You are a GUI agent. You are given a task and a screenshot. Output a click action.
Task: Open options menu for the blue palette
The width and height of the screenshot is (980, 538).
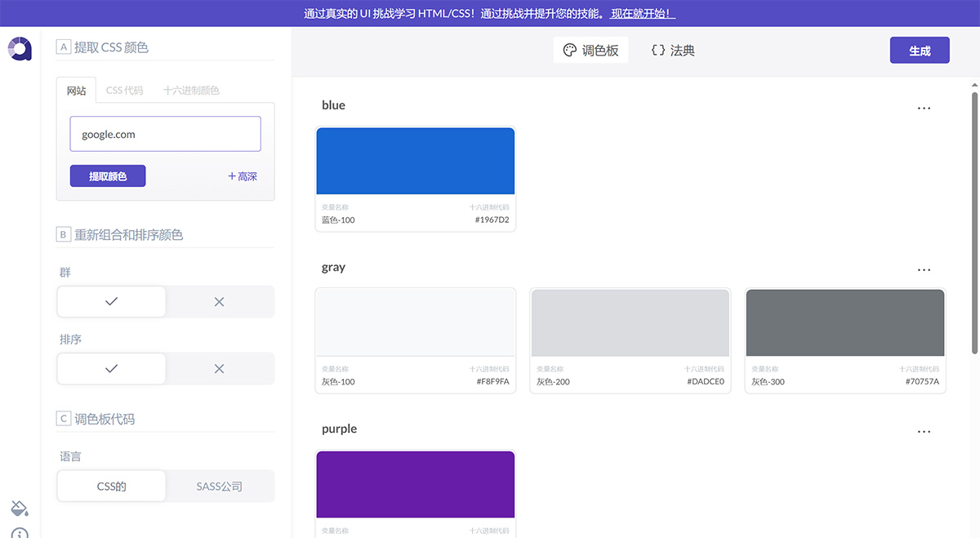click(924, 107)
